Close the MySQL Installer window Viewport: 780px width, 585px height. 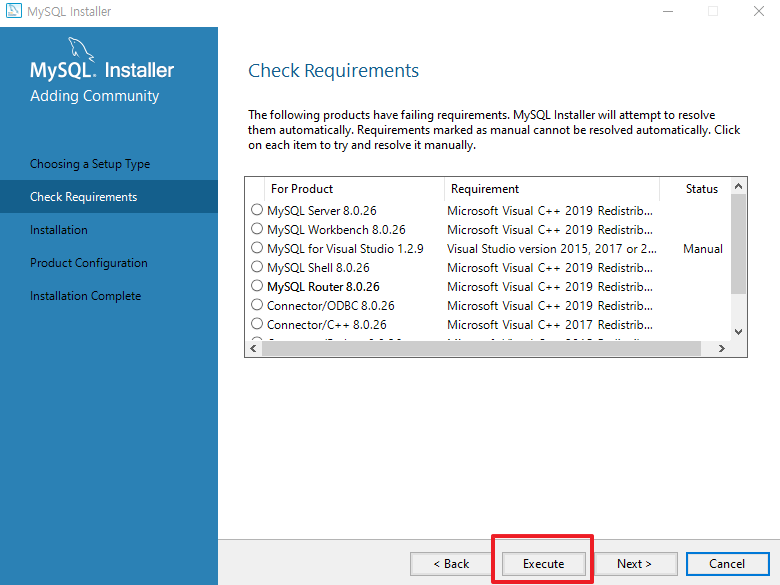pos(759,11)
